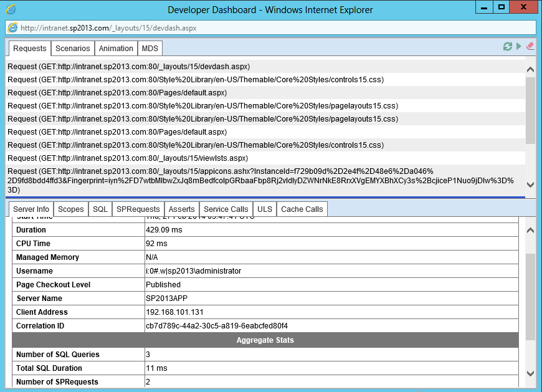Image resolution: width=542 pixels, height=392 pixels.
Task: Click the Aggregate Stats header
Action: click(x=265, y=340)
